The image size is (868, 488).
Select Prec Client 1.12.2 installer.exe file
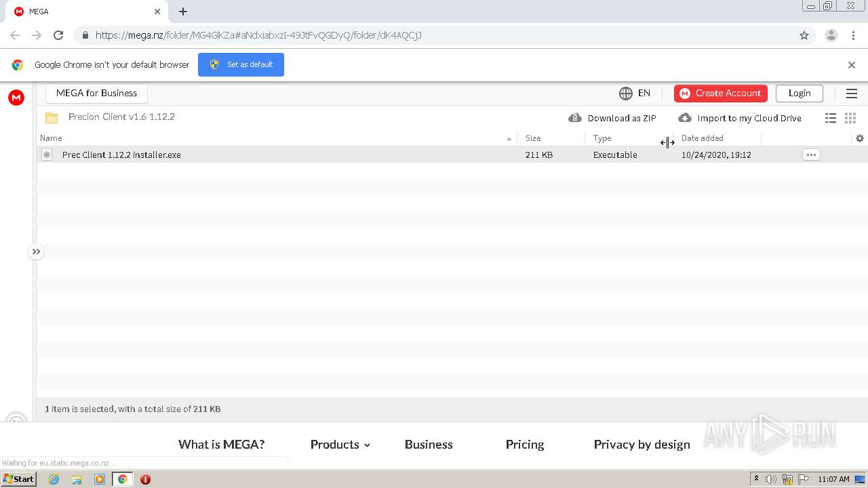tap(121, 155)
